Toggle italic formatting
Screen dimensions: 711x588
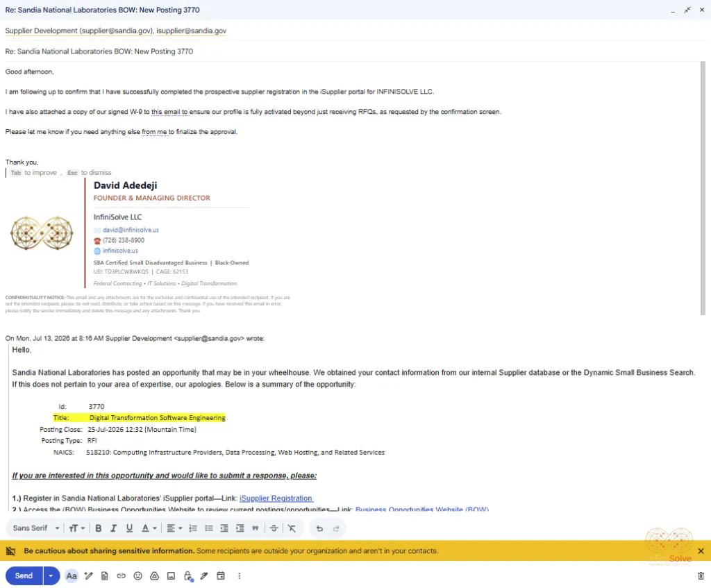pyautogui.click(x=114, y=528)
